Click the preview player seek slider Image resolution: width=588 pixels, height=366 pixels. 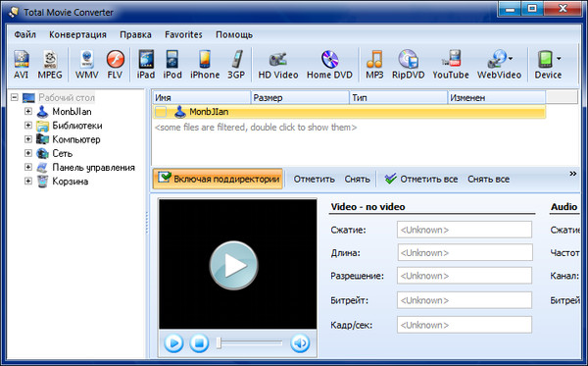pos(250,342)
